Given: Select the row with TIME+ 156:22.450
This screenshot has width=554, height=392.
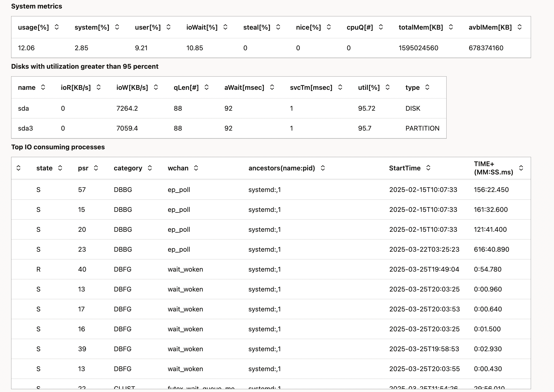Looking at the screenshot, I should 271,190.
